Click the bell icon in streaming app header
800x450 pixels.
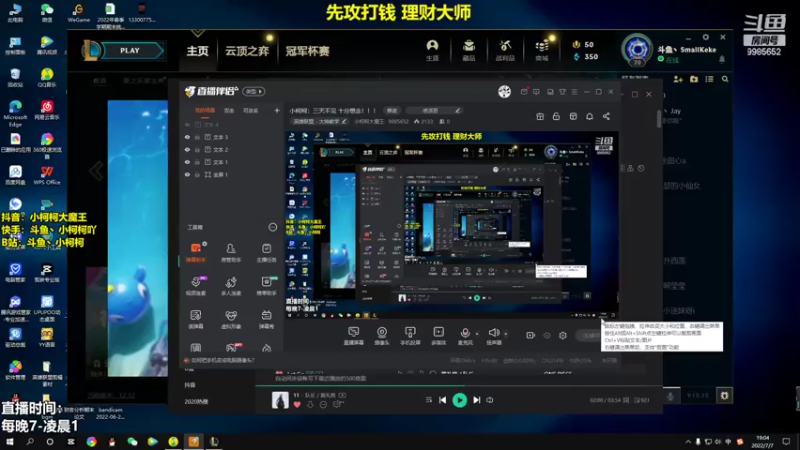click(x=589, y=116)
